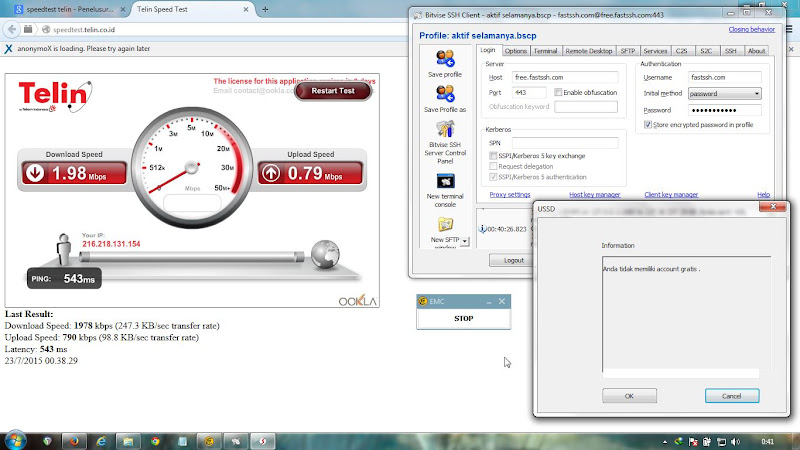Click the Download Speed arrow icon

[35, 173]
